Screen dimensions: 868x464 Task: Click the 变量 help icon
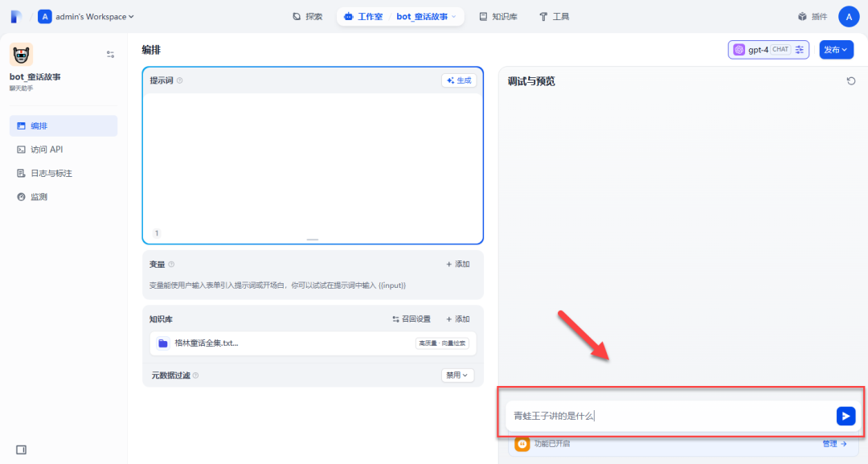tap(171, 265)
